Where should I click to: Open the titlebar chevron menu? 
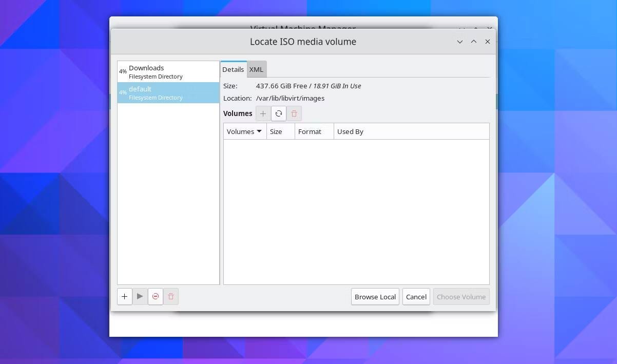[x=459, y=42]
